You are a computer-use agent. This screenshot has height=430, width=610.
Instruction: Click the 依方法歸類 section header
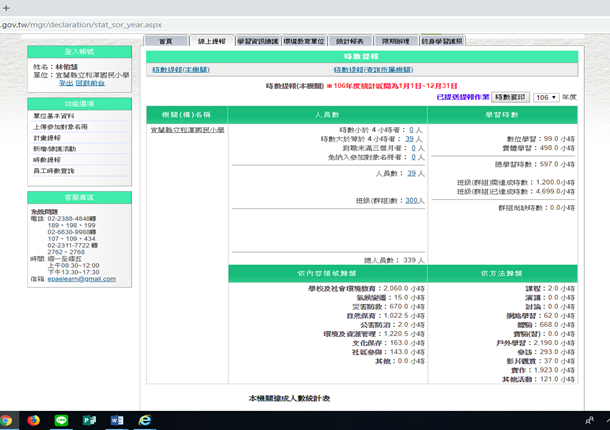coord(502,274)
